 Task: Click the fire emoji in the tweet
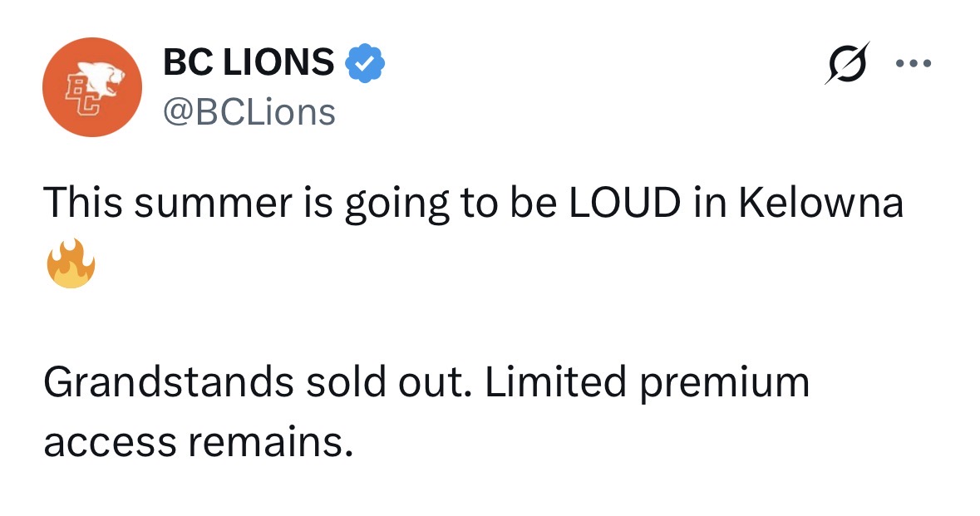click(x=70, y=263)
